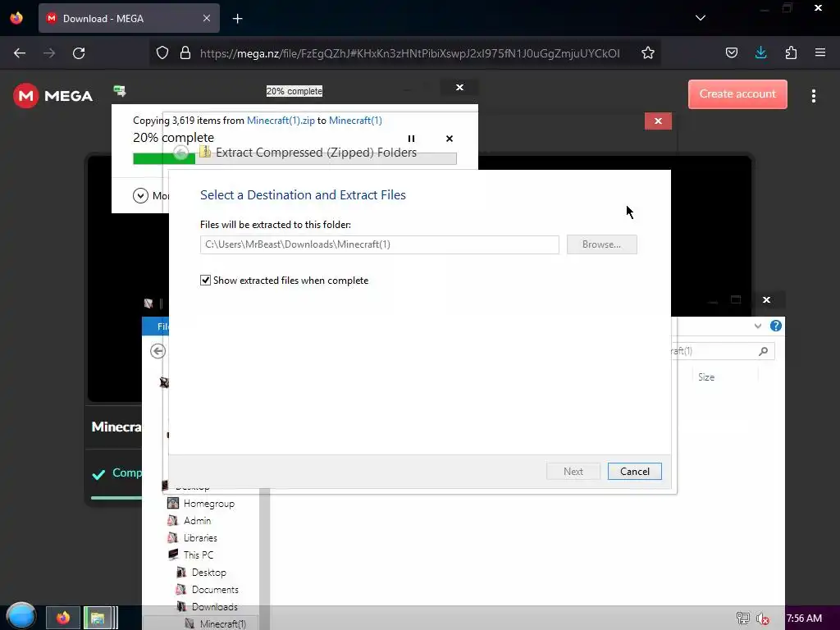Click Cancel in the extract wizard

coord(634,472)
